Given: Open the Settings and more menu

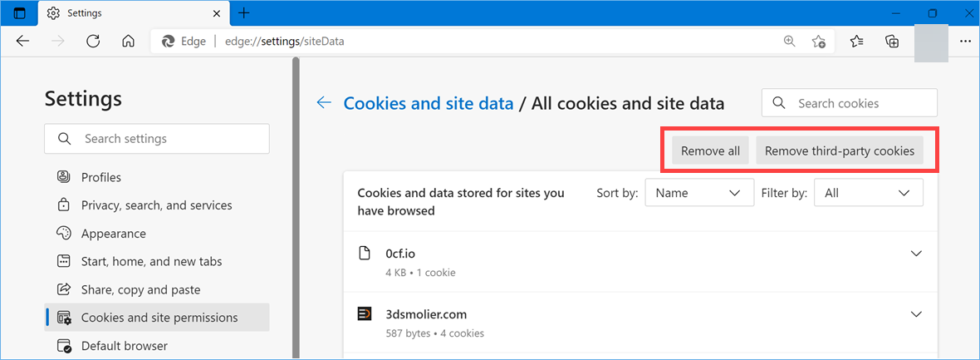Looking at the screenshot, I should [964, 41].
